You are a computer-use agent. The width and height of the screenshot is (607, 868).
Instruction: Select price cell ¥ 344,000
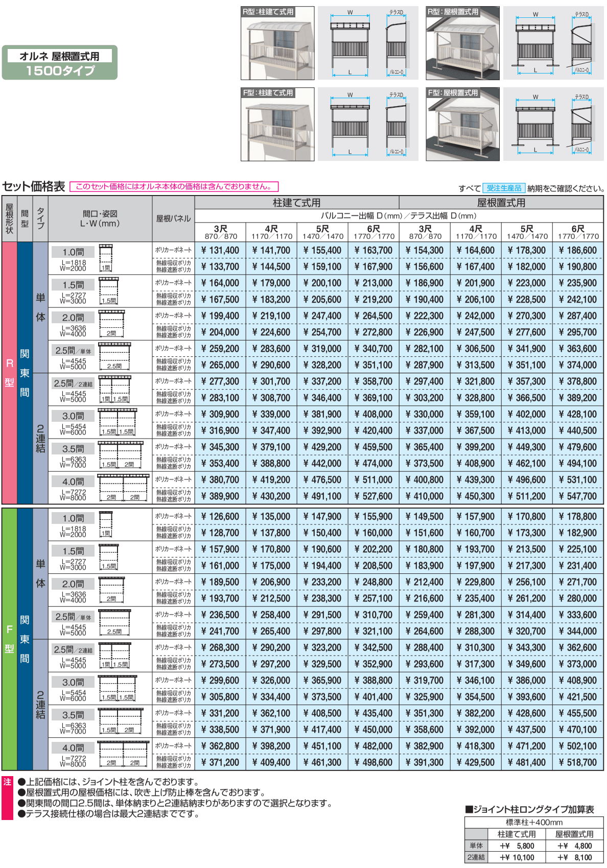(x=578, y=631)
